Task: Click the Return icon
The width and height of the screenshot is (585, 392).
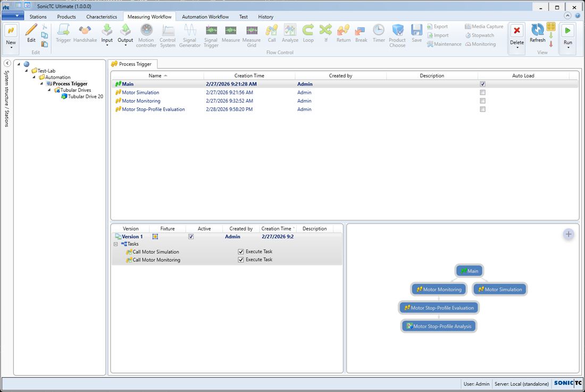Action: pyautogui.click(x=343, y=30)
